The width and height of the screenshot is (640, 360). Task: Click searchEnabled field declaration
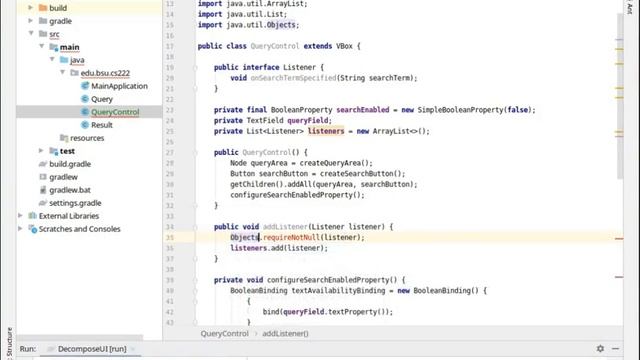[x=362, y=110]
